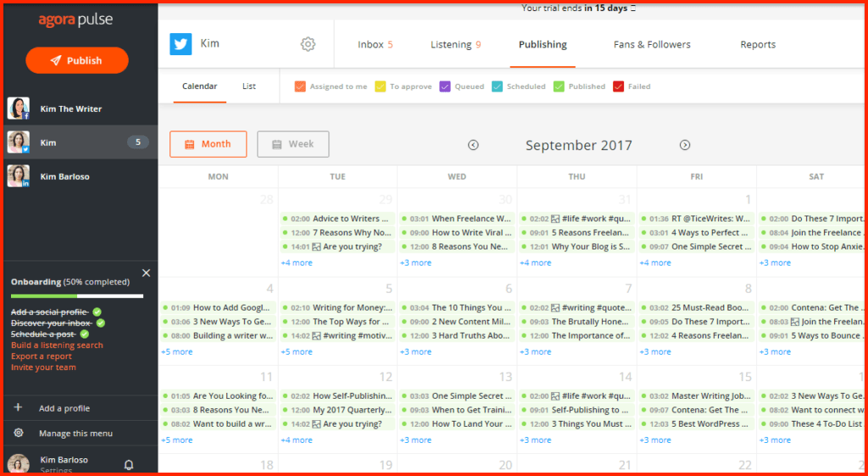Uncheck the Failed filter checkbox
This screenshot has width=868, height=476.
pyautogui.click(x=619, y=87)
